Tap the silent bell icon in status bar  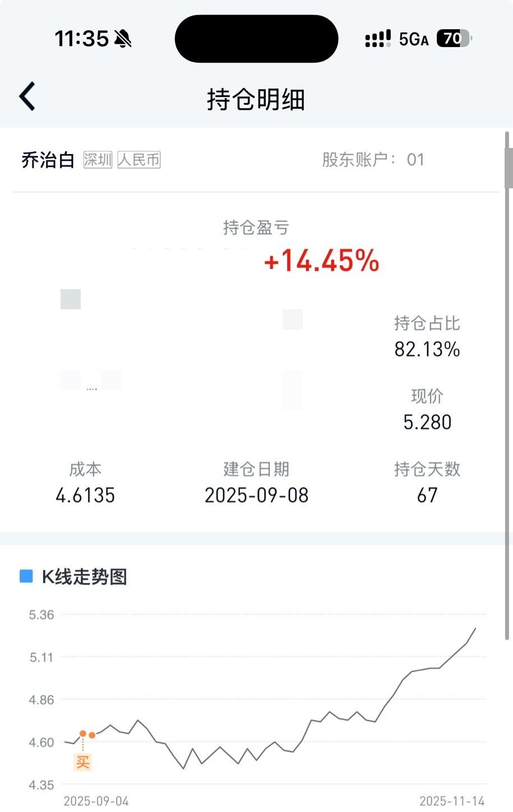coord(123,39)
